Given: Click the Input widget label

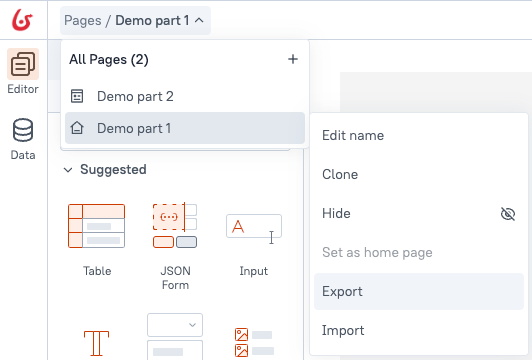Looking at the screenshot, I should tap(254, 271).
